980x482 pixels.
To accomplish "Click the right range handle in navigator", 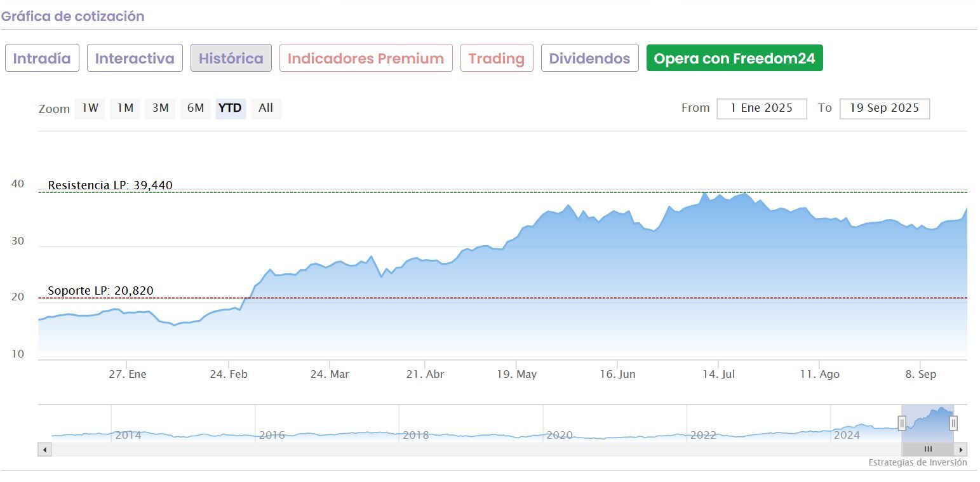I will (953, 423).
